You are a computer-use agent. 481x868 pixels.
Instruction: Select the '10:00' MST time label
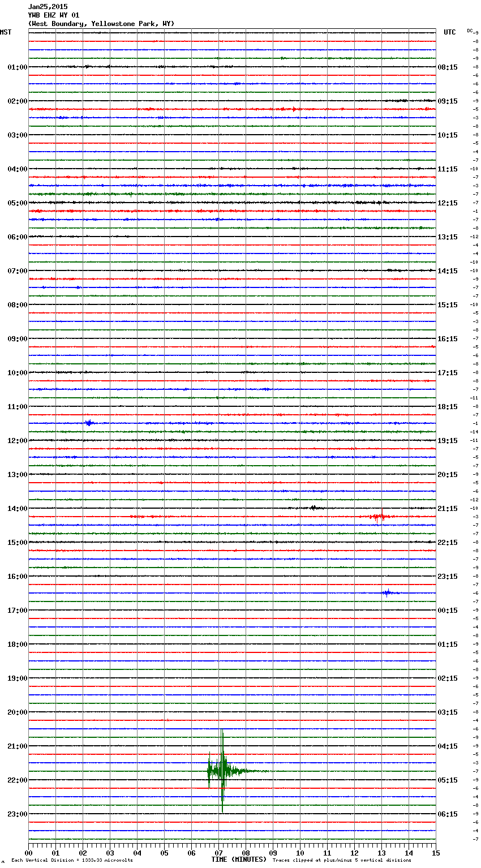pos(18,373)
